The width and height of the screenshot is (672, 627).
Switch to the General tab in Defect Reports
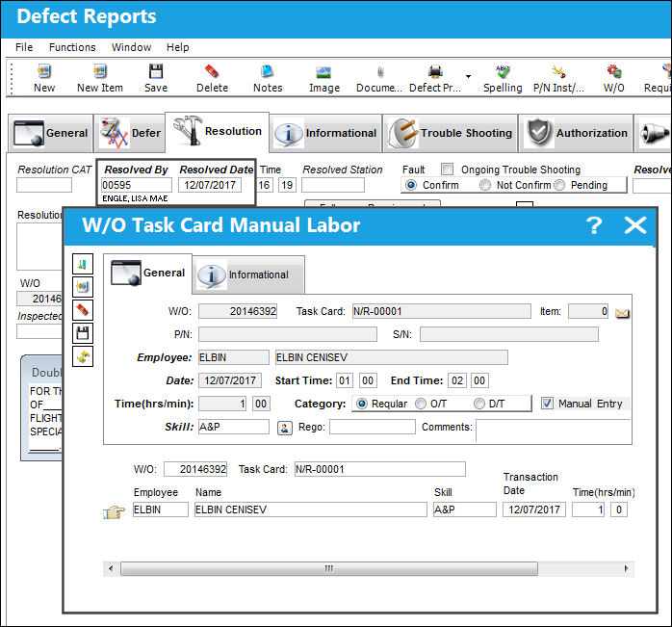pyautogui.click(x=51, y=133)
